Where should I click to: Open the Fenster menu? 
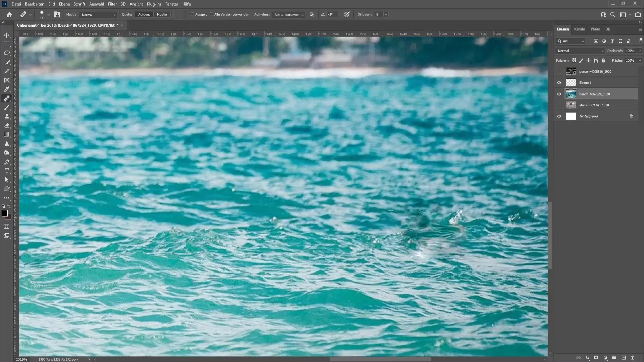click(x=172, y=4)
